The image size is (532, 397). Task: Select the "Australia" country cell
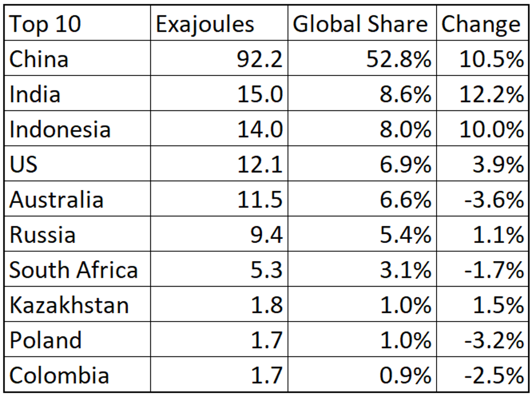pos(57,200)
